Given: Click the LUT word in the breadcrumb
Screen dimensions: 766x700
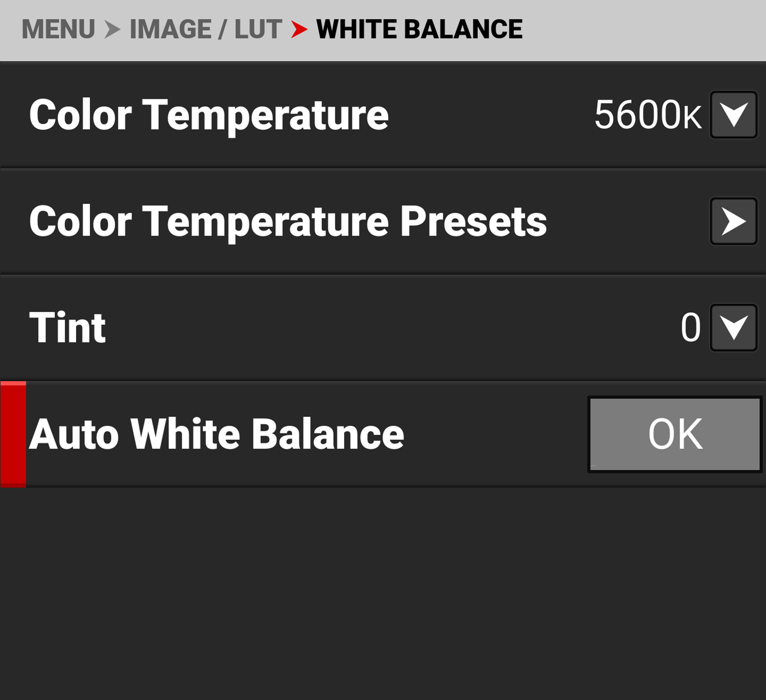Looking at the screenshot, I should click(258, 29).
